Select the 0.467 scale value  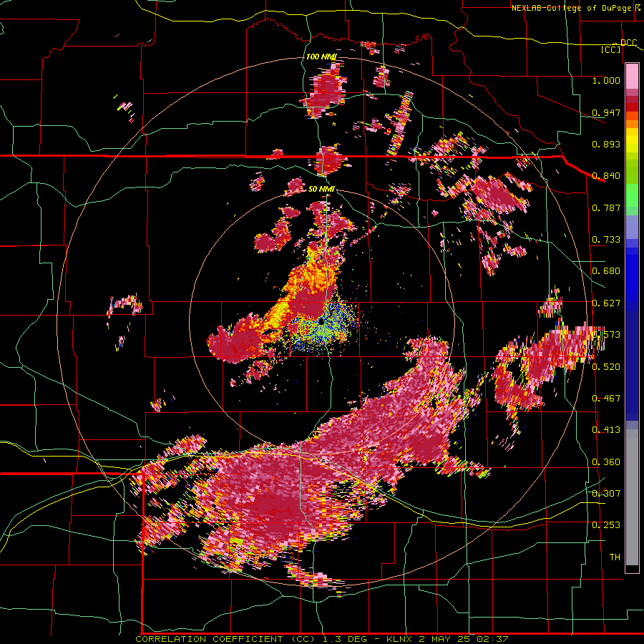[x=606, y=399]
